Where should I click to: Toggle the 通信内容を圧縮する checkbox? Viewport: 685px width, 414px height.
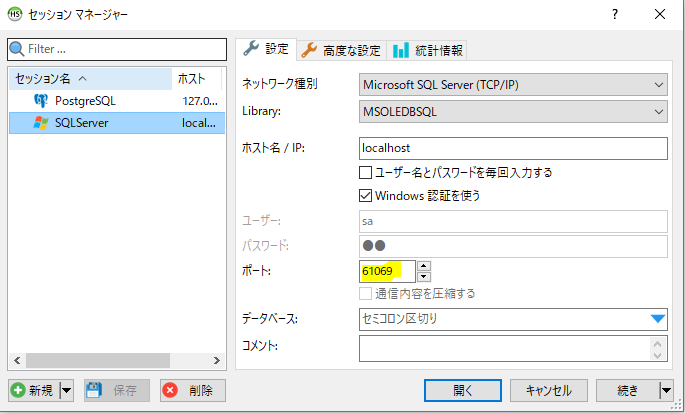coord(365,293)
